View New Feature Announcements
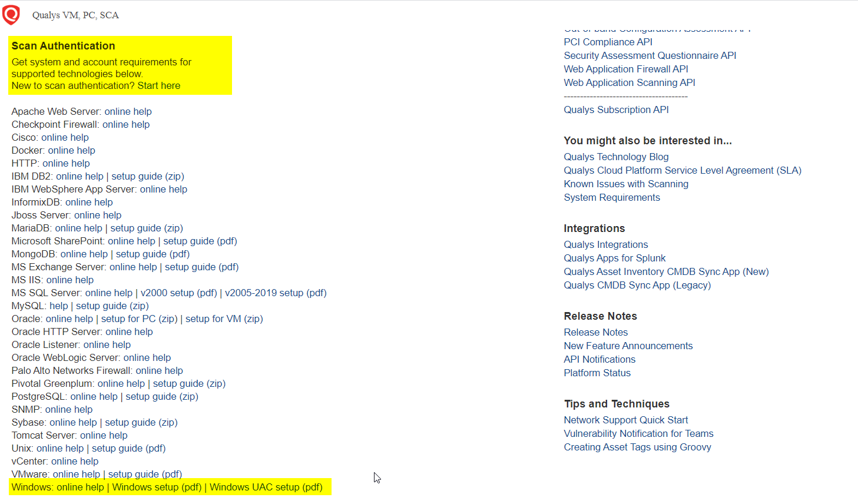Image resolution: width=858 pixels, height=504 pixels. (628, 346)
